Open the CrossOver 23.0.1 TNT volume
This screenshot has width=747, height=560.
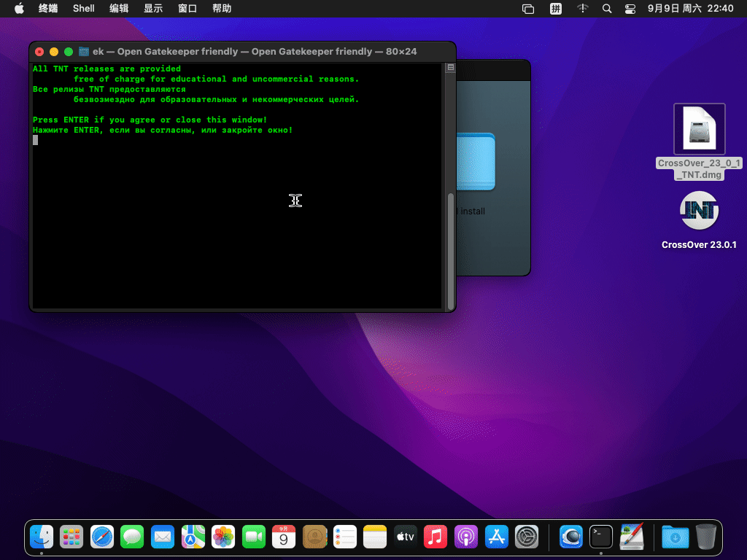(x=699, y=211)
